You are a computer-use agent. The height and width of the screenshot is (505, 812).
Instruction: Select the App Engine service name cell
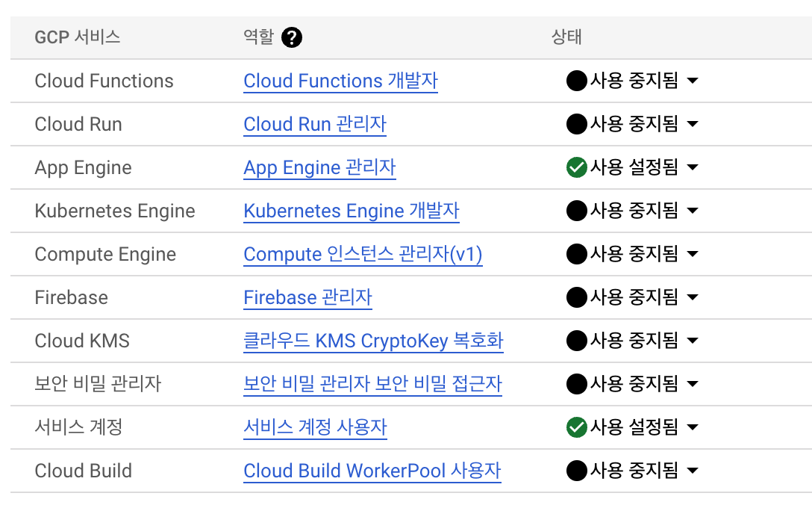point(83,168)
